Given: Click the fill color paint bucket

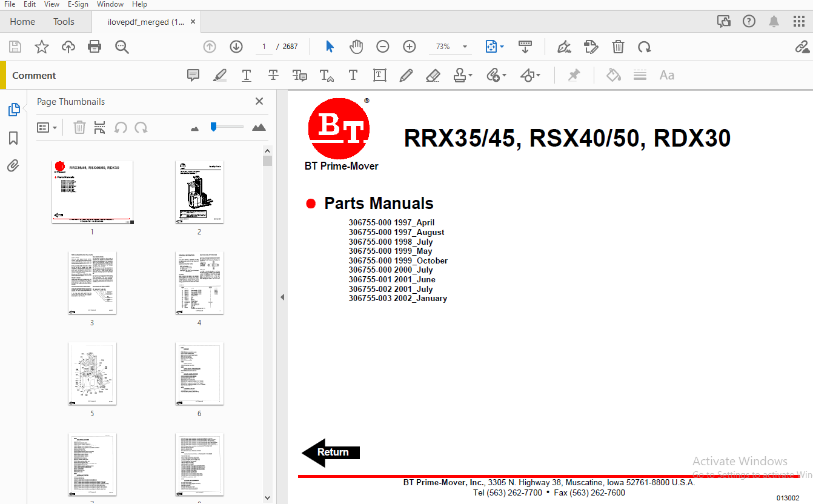Looking at the screenshot, I should [x=614, y=75].
